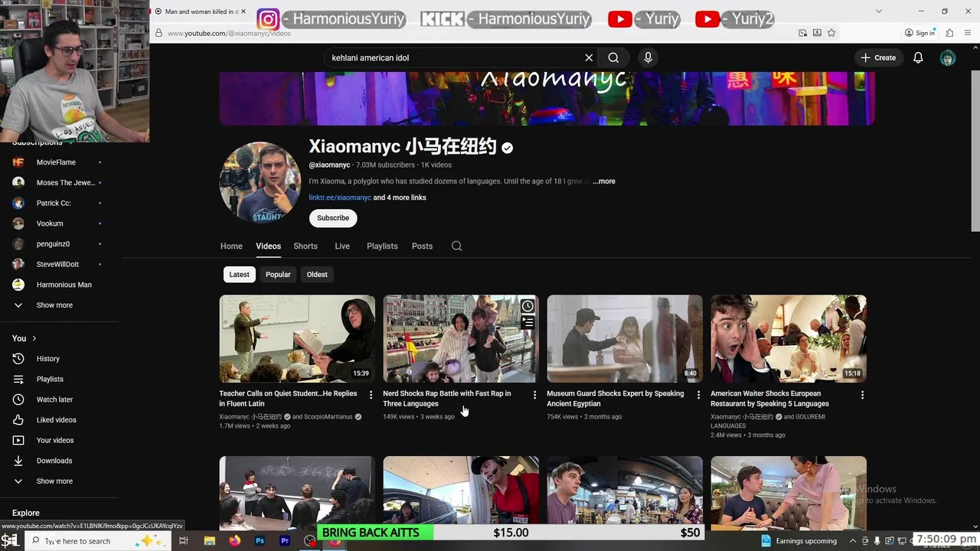
Task: Open the Live tab
Action: [342, 246]
